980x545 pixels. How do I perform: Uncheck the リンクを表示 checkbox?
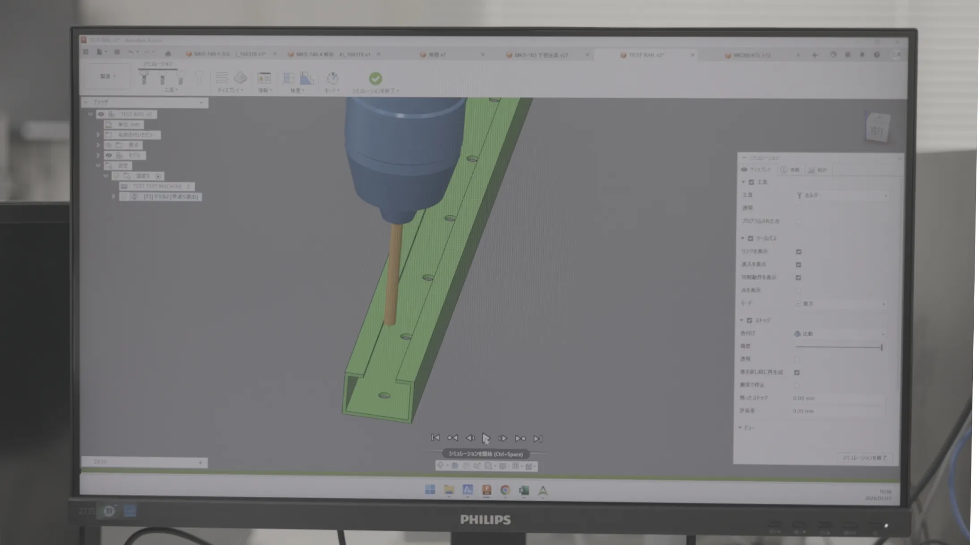click(798, 251)
